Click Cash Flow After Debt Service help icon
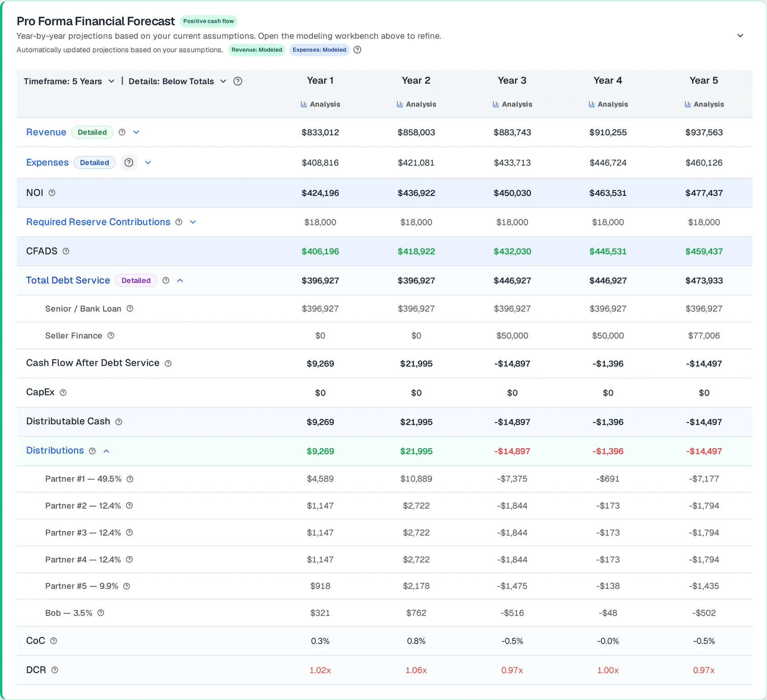 tap(168, 363)
